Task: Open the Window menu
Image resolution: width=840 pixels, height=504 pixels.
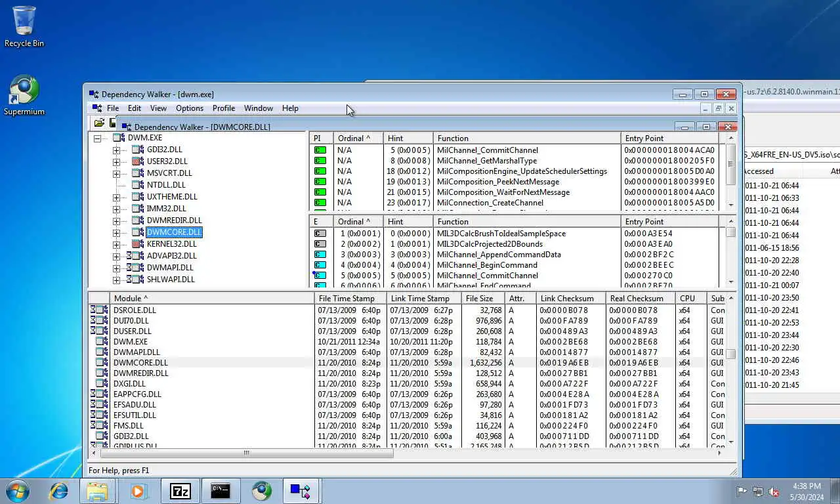Action: tap(259, 108)
